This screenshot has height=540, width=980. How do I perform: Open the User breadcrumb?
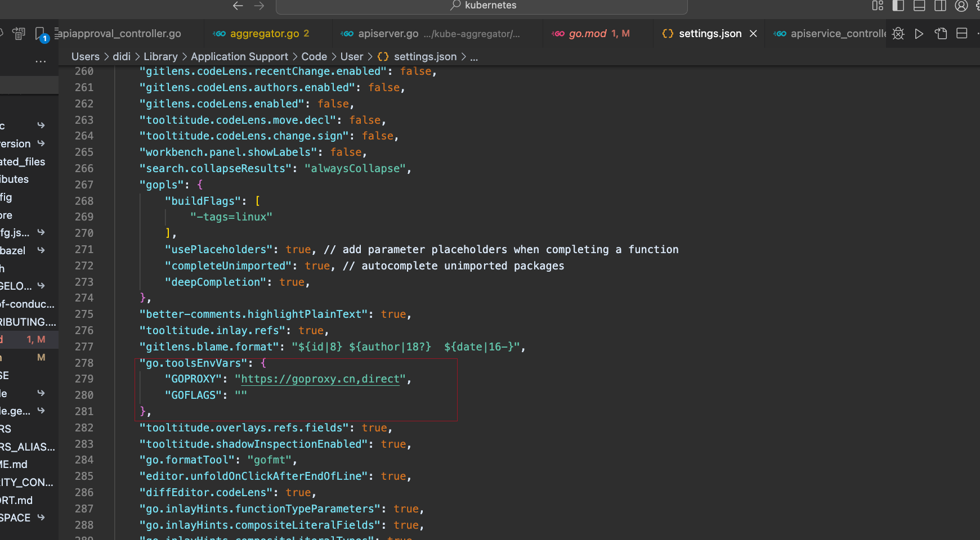point(352,57)
